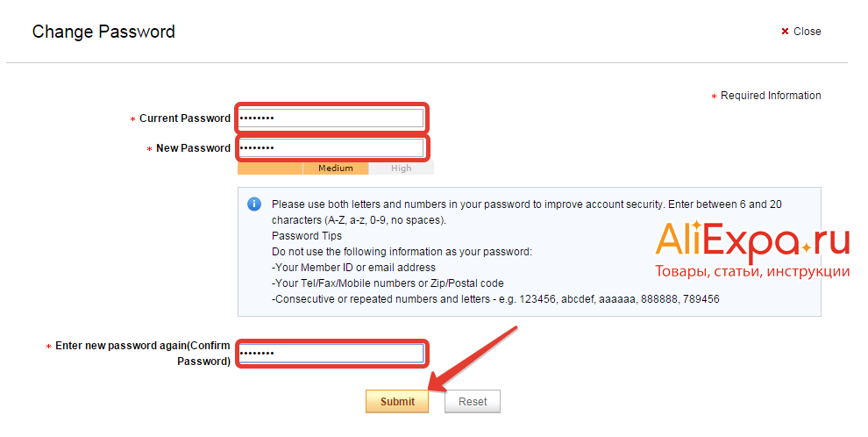Click the Medium strength indicator segment

(x=335, y=168)
